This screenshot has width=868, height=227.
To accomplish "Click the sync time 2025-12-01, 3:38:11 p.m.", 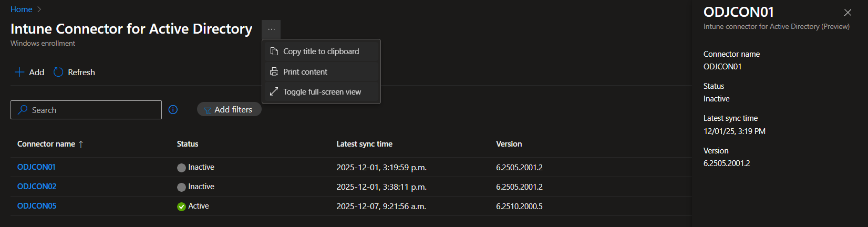I will pos(381,187).
